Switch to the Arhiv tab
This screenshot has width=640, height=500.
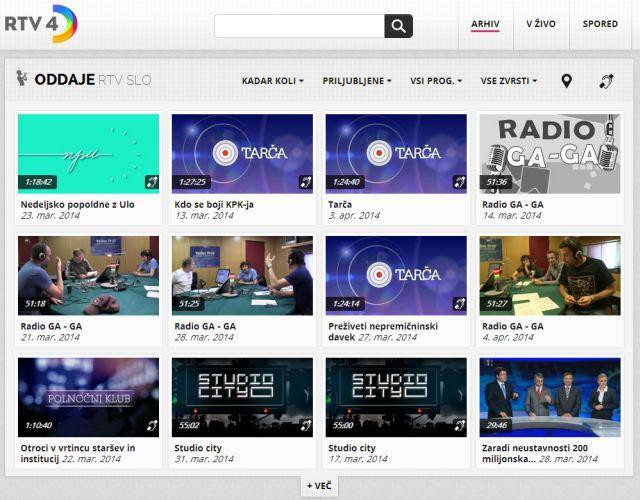tap(486, 24)
